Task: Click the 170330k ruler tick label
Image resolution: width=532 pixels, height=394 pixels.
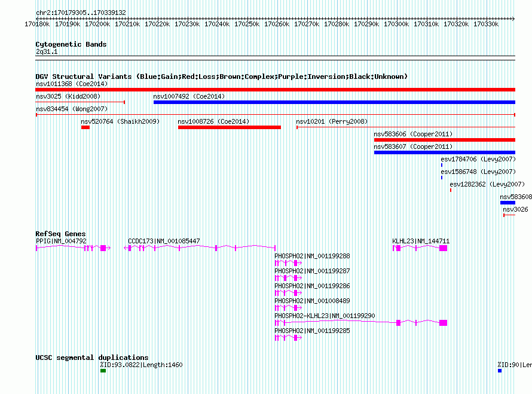Action: pyautogui.click(x=486, y=24)
